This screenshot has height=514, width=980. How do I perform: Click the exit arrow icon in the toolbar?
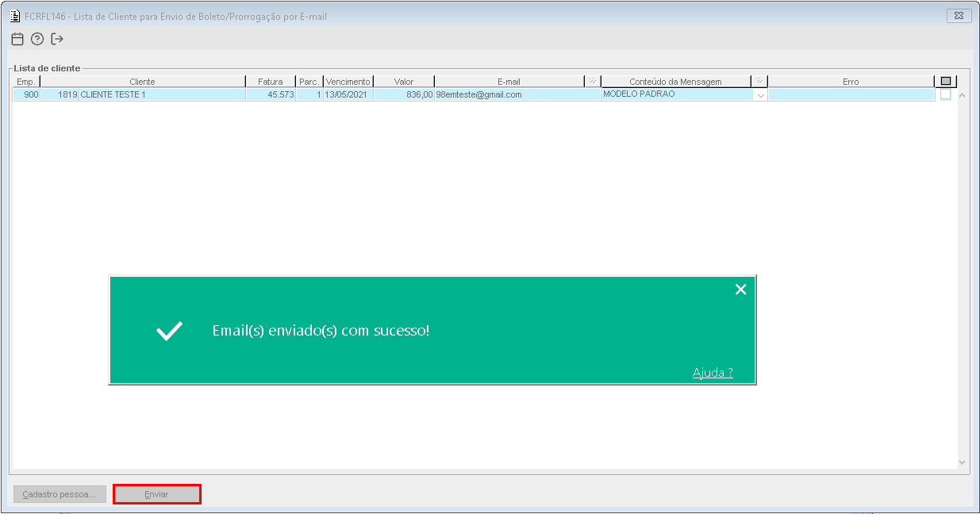(x=57, y=39)
